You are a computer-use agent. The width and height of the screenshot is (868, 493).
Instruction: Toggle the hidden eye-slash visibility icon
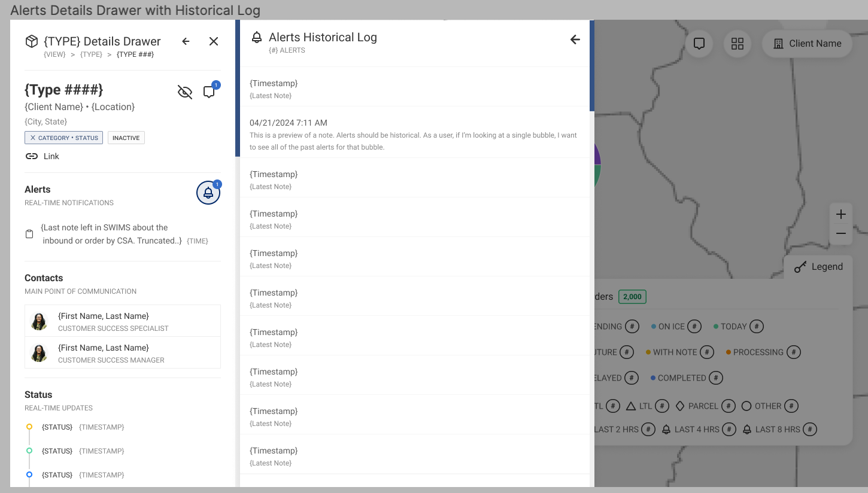tap(185, 92)
